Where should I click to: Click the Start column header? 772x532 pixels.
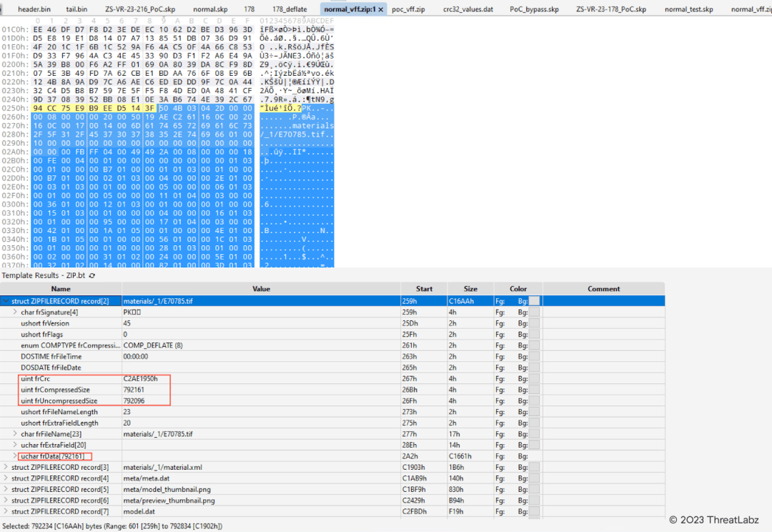pyautogui.click(x=425, y=289)
